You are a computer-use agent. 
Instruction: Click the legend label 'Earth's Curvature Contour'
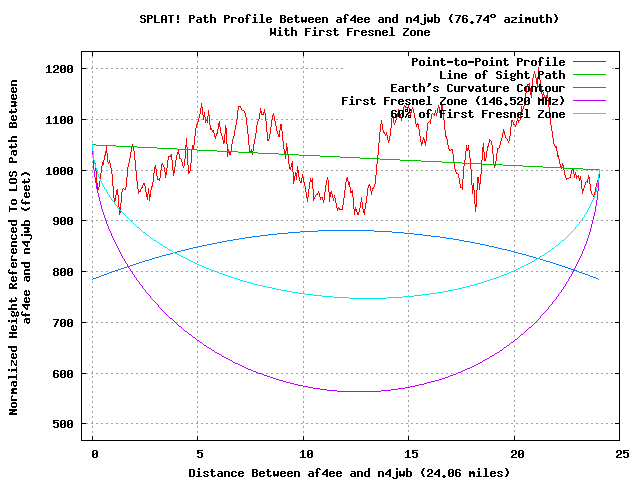[478, 88]
